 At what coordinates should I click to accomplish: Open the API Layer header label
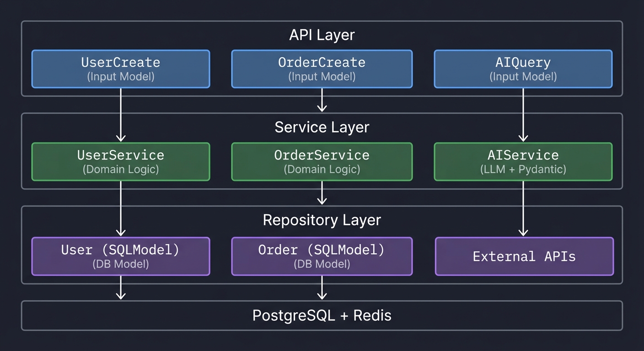[322, 34]
